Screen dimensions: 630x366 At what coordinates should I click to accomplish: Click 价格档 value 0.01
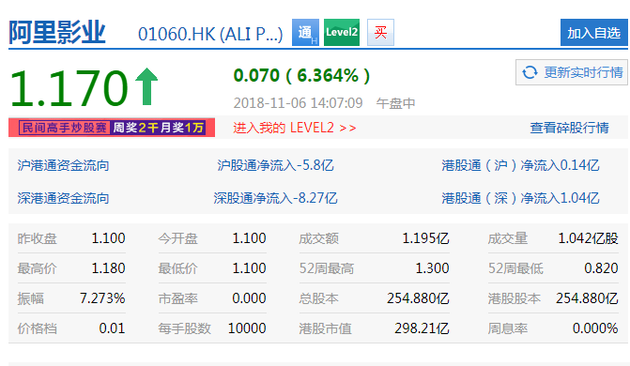pyautogui.click(x=112, y=329)
